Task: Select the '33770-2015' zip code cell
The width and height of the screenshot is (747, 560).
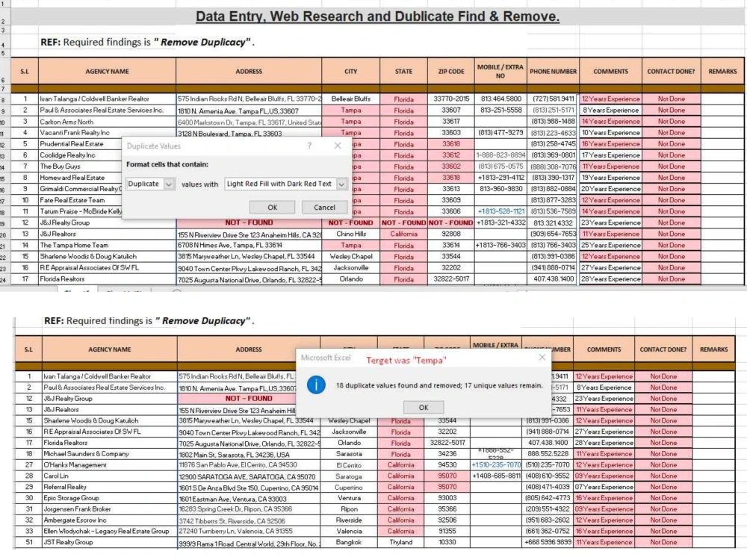Action: pyautogui.click(x=451, y=99)
